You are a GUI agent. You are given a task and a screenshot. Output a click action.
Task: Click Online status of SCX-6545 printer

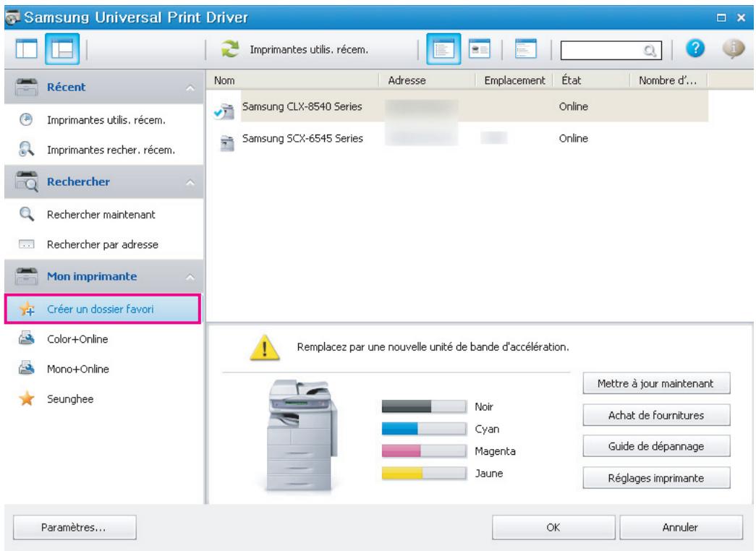click(x=573, y=138)
